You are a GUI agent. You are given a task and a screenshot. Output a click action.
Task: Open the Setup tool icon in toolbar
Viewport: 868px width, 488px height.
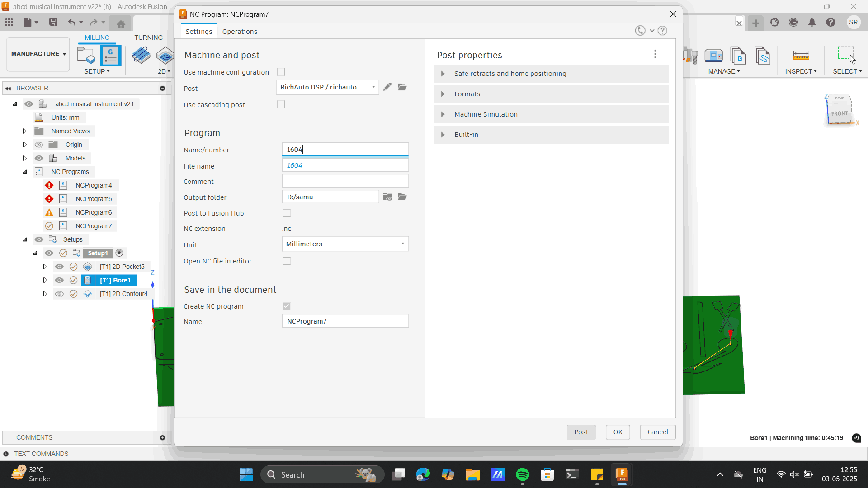86,56
